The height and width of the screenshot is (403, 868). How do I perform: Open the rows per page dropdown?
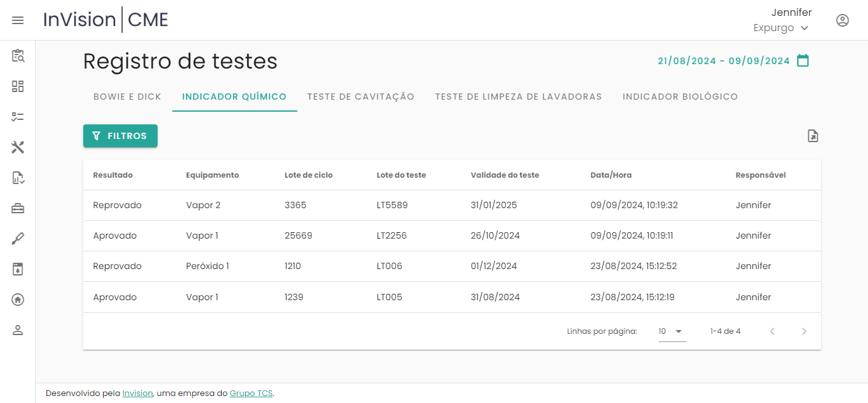tap(672, 331)
